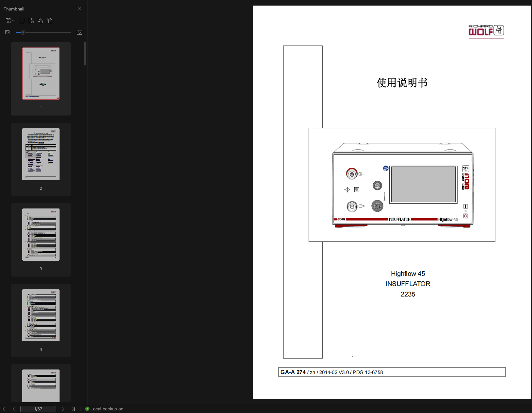Jump to the last page
Screen dimensions: 532x413
(x=73, y=409)
